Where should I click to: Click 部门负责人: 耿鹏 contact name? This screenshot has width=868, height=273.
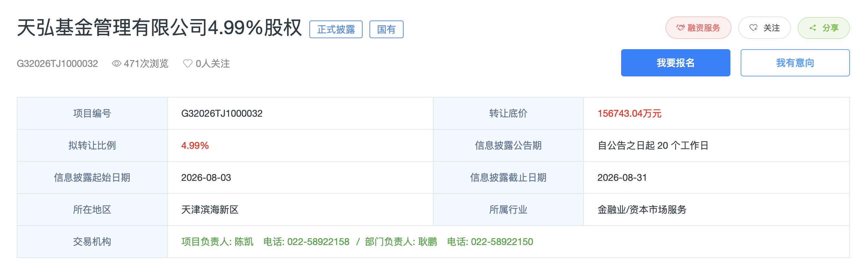(401, 242)
